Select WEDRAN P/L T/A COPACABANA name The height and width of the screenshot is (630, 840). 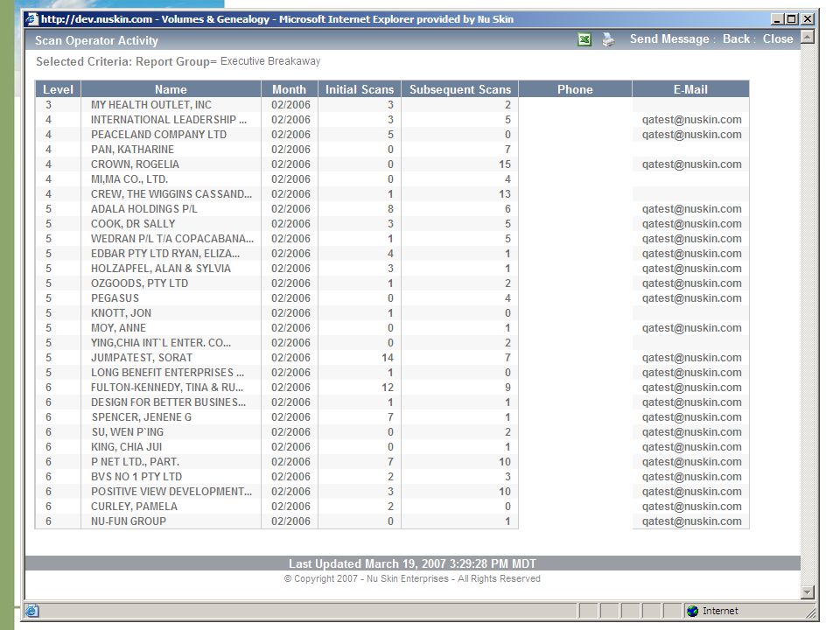(172, 239)
